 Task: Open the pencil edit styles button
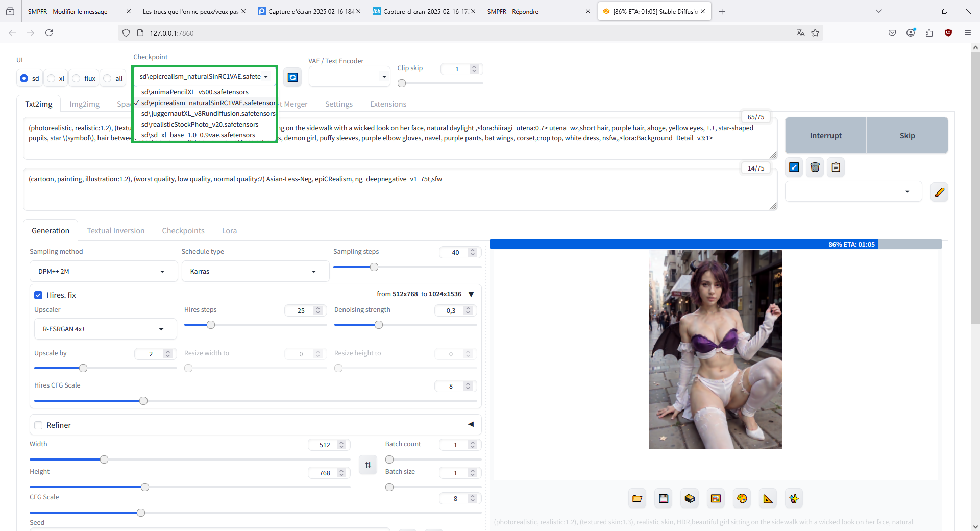(939, 192)
